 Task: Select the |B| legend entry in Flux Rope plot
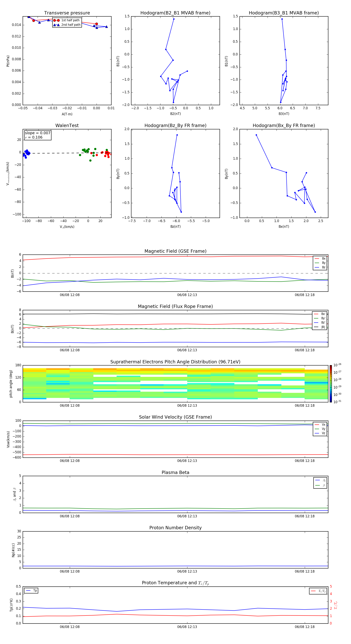(x=320, y=327)
